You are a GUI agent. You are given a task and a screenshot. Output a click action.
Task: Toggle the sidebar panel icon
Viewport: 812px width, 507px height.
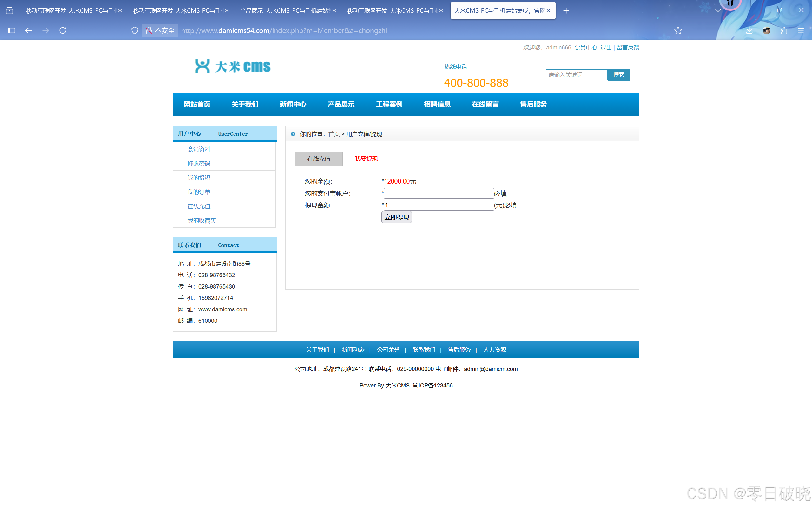tap(11, 30)
